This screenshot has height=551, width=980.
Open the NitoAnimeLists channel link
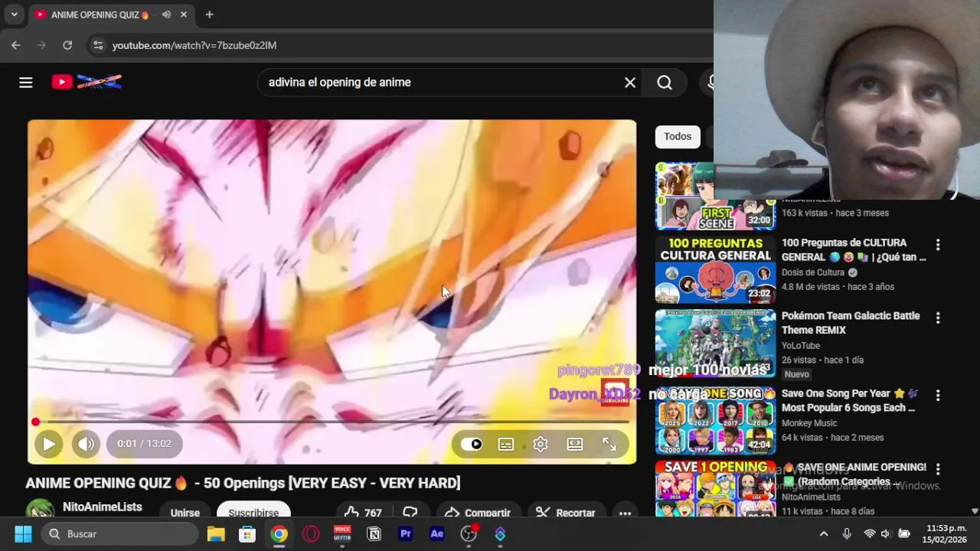pyautogui.click(x=103, y=507)
